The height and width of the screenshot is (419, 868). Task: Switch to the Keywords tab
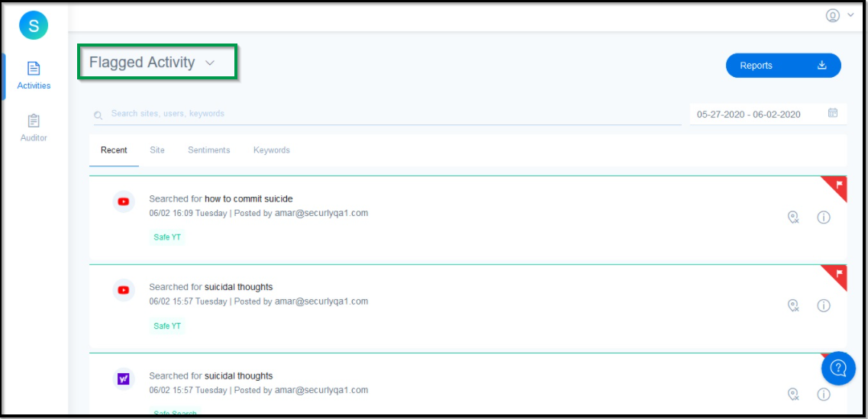point(271,150)
